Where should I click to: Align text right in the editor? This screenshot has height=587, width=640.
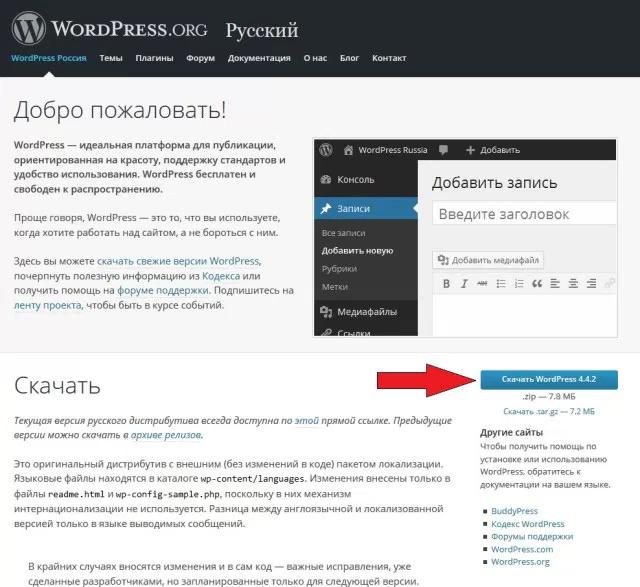pyautogui.click(x=591, y=284)
